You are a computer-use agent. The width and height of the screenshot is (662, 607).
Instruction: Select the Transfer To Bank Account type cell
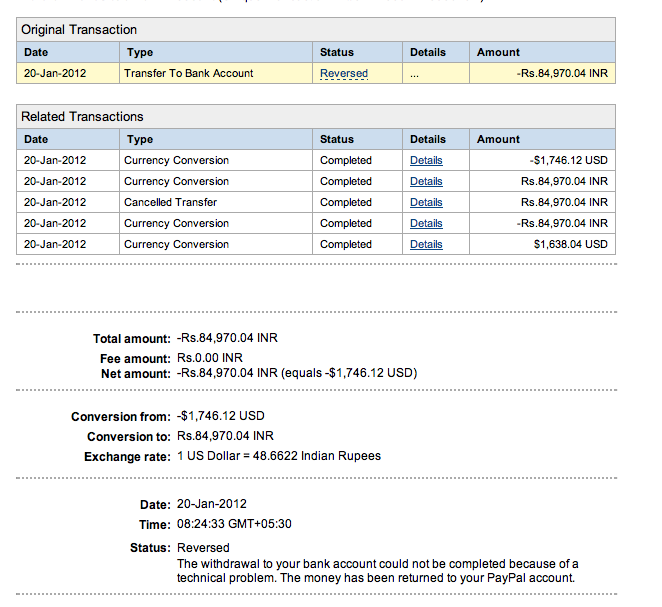(x=189, y=73)
